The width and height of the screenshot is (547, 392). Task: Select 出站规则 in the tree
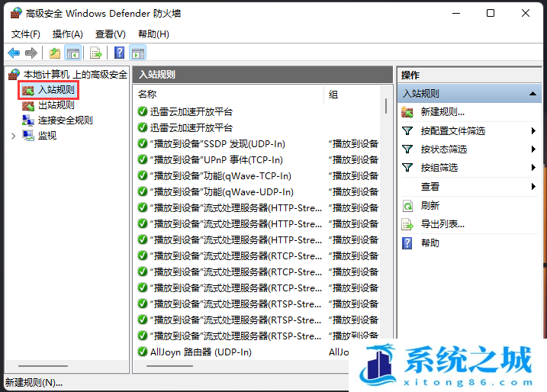pos(56,105)
